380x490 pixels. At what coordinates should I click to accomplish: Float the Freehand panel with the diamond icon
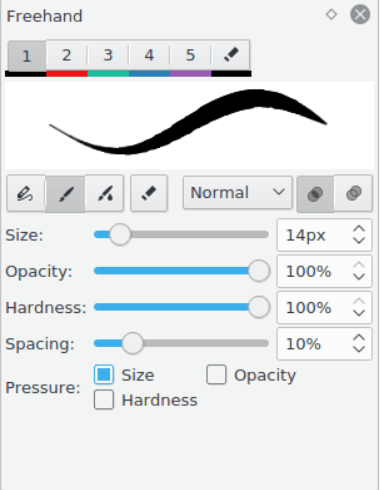pos(331,14)
